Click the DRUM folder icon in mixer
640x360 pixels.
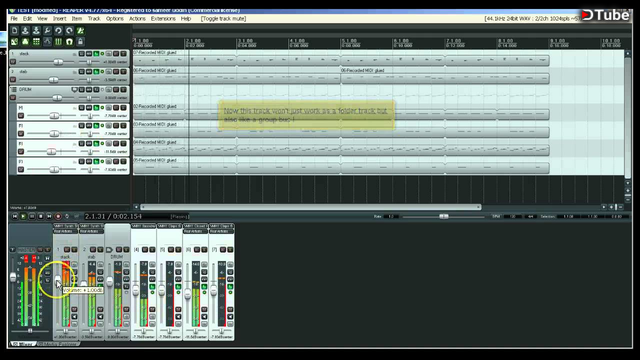coord(109,249)
